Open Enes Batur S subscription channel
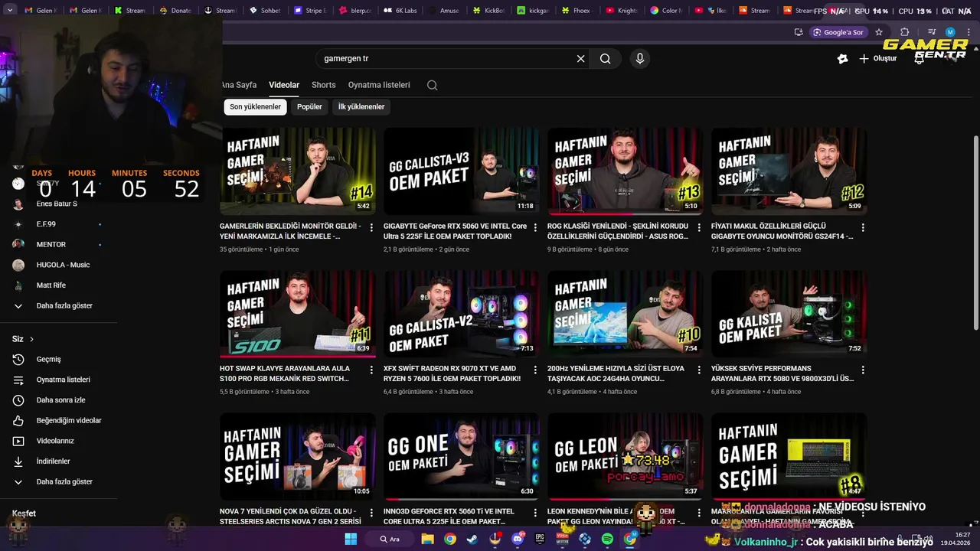Screen dimensions: 980x551 58,204
